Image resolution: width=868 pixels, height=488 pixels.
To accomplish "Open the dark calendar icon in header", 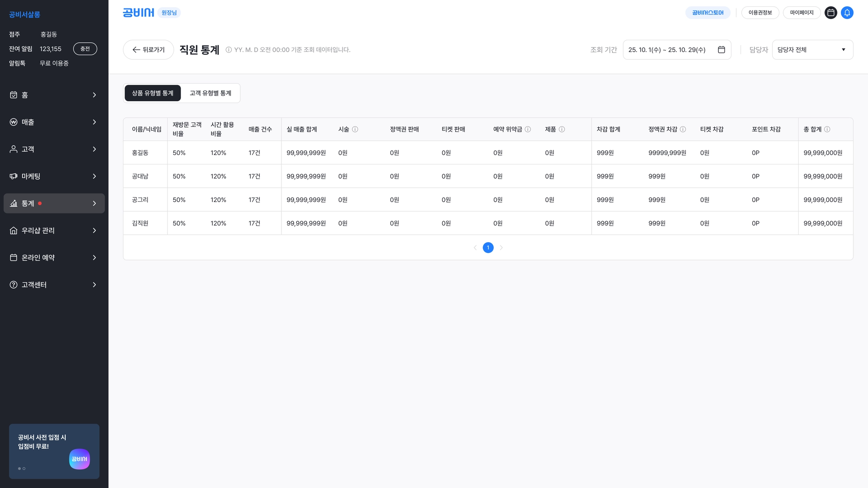I will [831, 13].
